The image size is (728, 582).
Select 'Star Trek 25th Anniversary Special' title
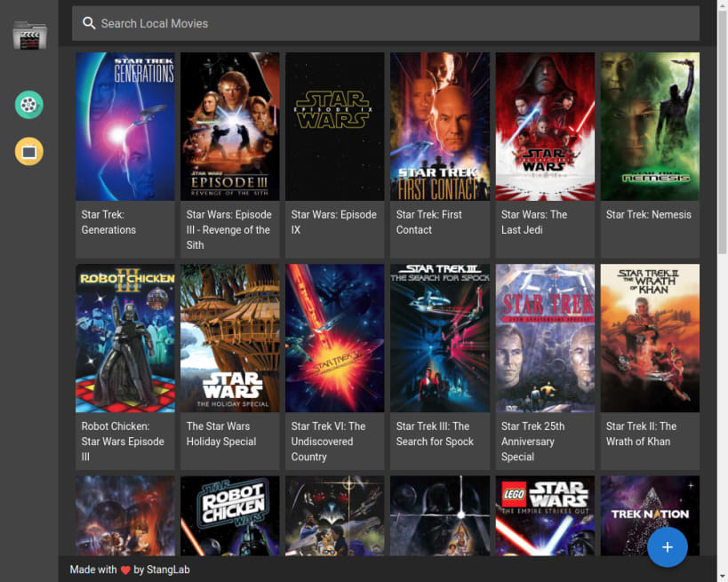coord(532,442)
